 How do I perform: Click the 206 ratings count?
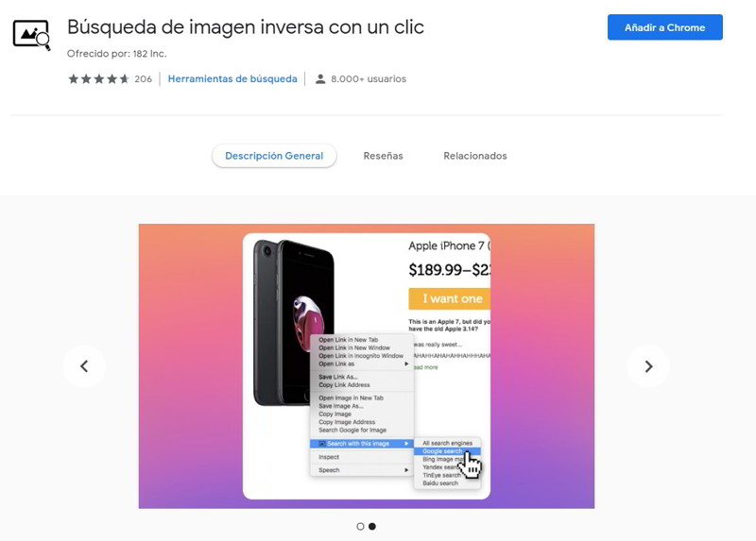(x=144, y=79)
